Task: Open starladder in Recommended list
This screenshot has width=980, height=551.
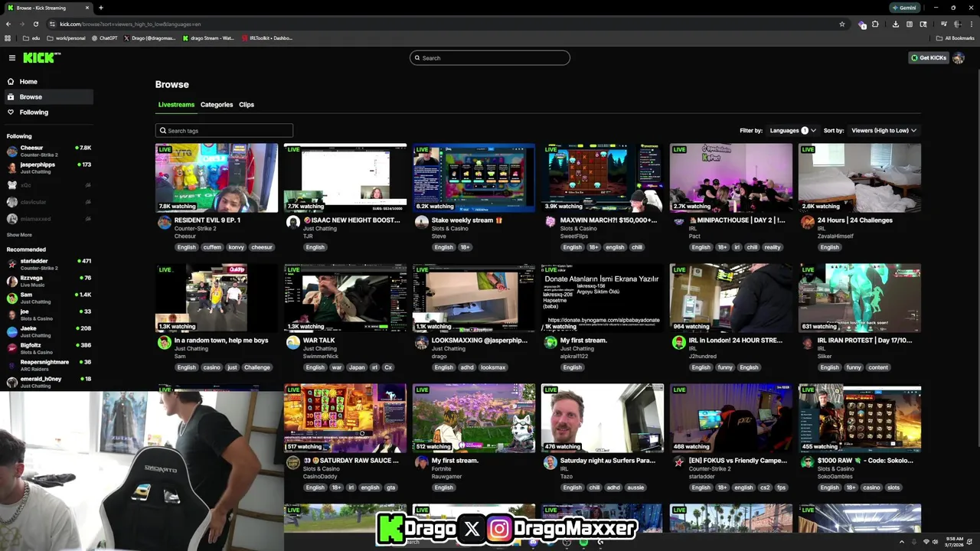Action: (47, 264)
